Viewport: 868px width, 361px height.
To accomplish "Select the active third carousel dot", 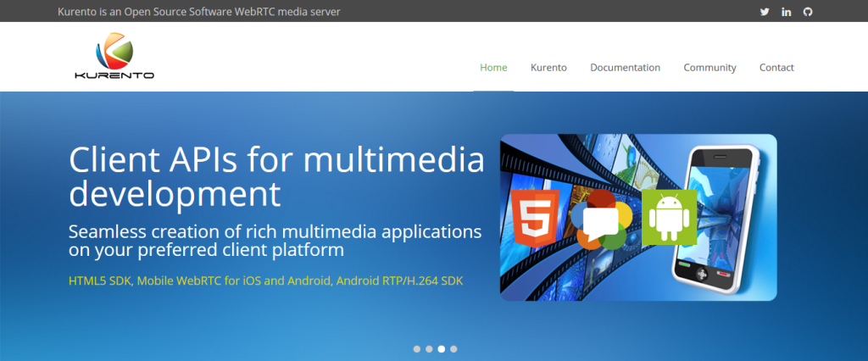I will pos(441,349).
